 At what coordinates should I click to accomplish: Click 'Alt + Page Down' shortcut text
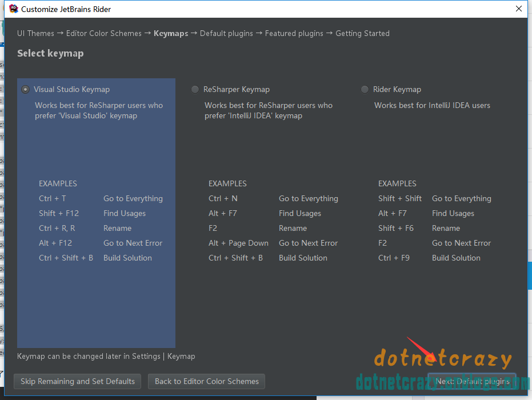pos(238,243)
